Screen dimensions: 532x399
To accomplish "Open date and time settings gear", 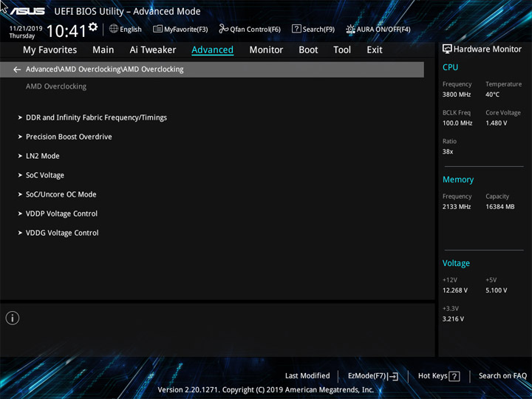I will 93,27.
